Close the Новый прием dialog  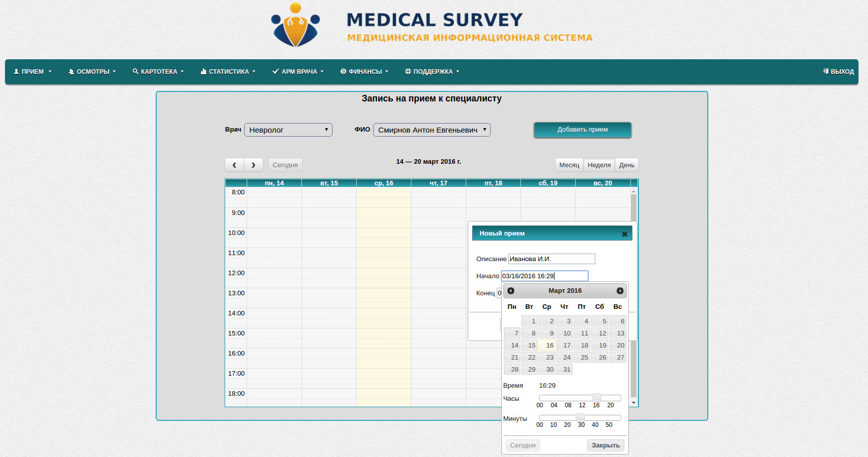pyautogui.click(x=624, y=234)
